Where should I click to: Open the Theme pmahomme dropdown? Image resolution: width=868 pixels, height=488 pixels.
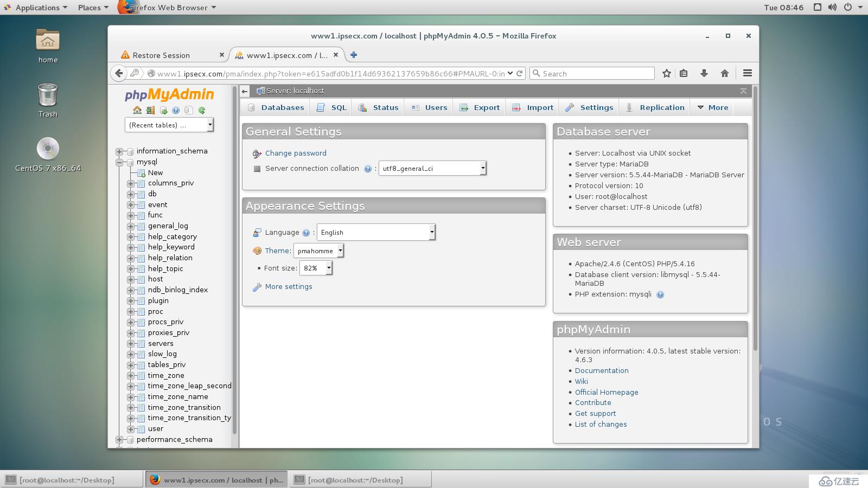point(318,251)
